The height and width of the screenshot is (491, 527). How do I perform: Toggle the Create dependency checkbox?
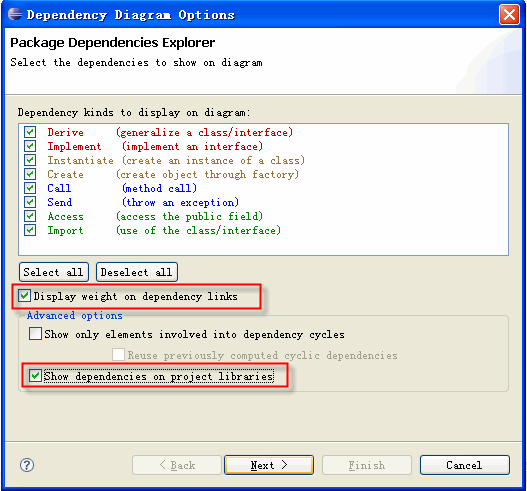[30, 174]
